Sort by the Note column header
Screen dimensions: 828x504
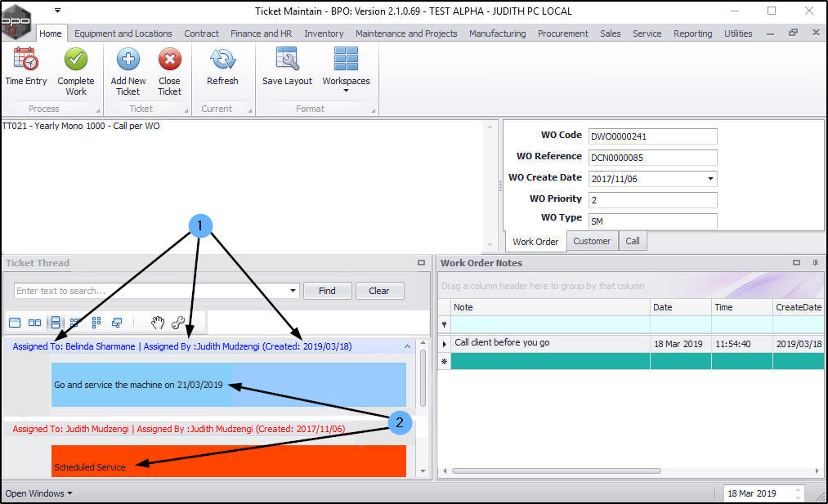coord(550,307)
